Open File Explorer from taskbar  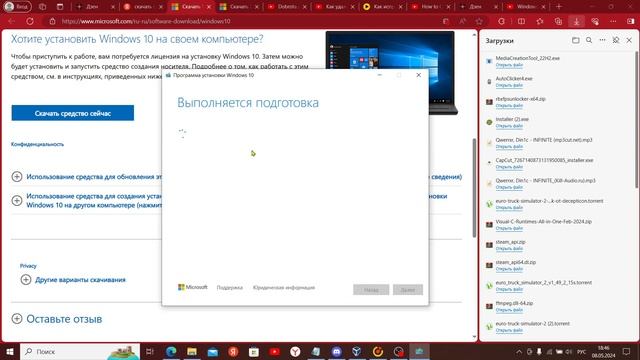192,351
